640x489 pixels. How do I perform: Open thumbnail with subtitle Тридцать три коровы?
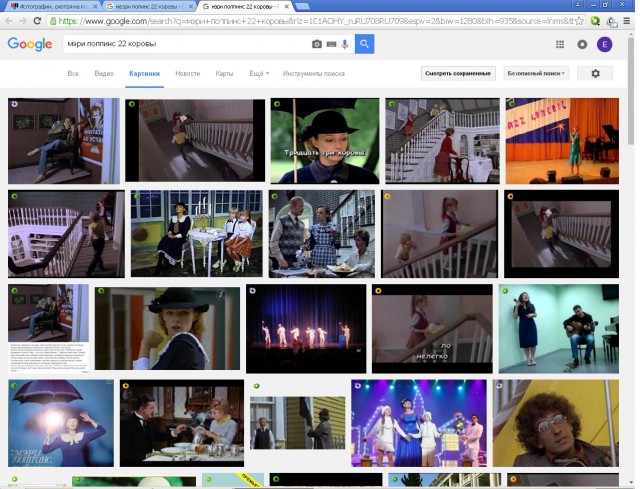click(324, 141)
